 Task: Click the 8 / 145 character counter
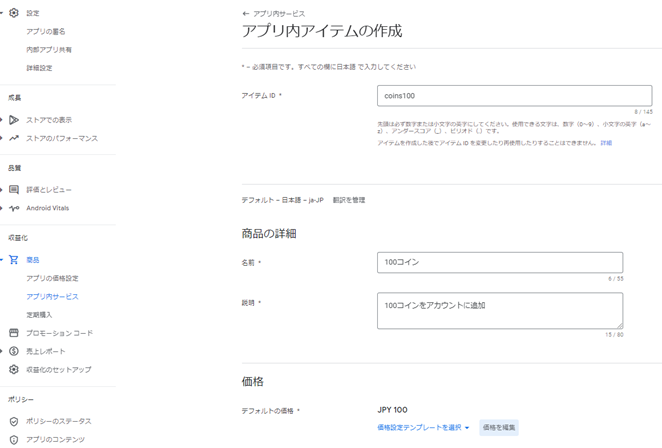coord(643,112)
